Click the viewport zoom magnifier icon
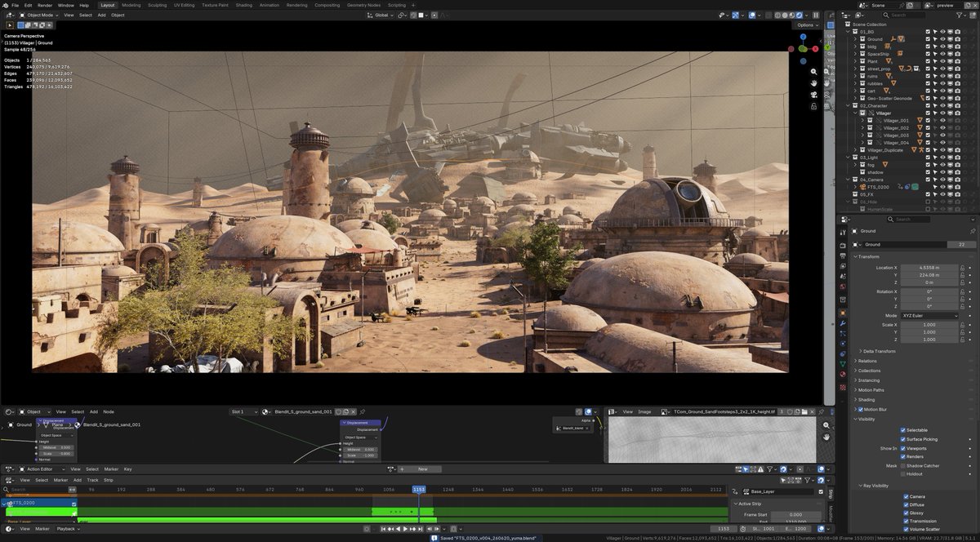The width and height of the screenshot is (980, 542). click(x=814, y=72)
